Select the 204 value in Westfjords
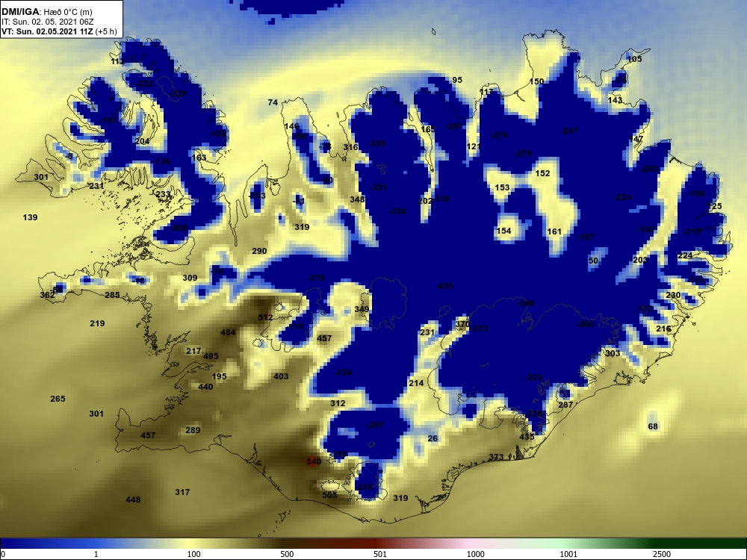747x560 pixels. tap(142, 141)
